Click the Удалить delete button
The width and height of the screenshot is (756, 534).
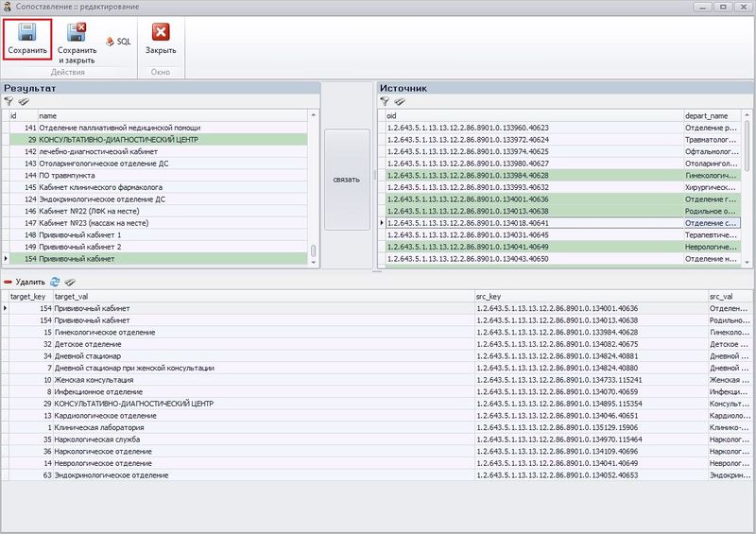[x=25, y=282]
